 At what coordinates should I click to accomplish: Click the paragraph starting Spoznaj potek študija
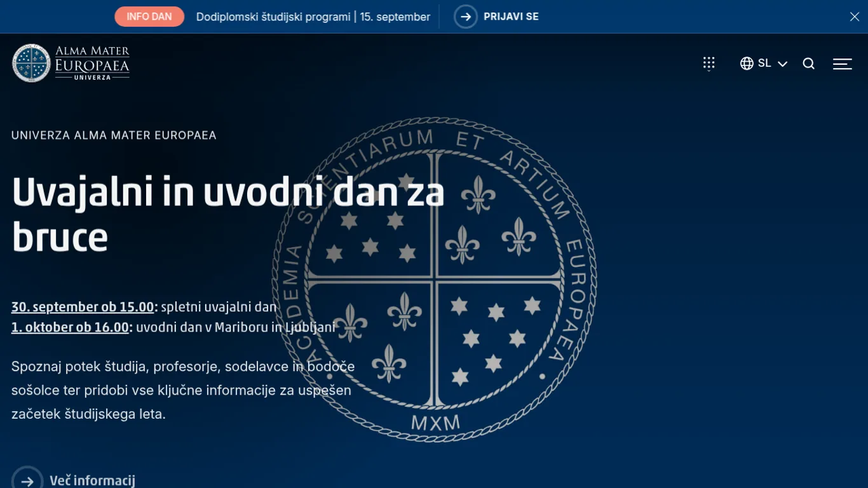[x=183, y=390]
